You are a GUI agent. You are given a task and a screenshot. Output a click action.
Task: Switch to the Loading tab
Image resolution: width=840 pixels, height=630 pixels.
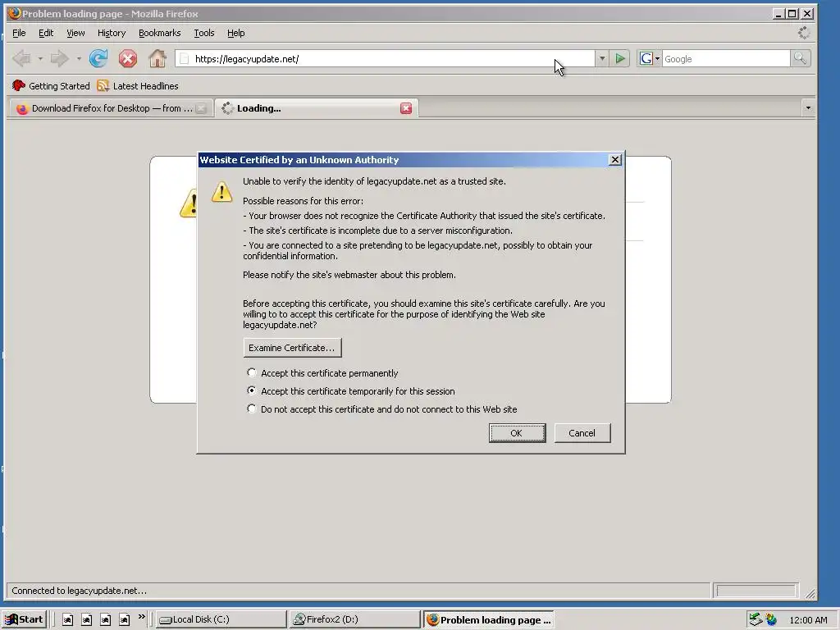(316, 108)
